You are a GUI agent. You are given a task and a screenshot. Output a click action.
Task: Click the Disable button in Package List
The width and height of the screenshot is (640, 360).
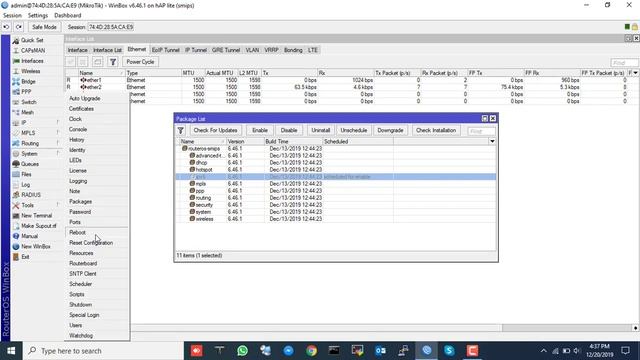[289, 130]
